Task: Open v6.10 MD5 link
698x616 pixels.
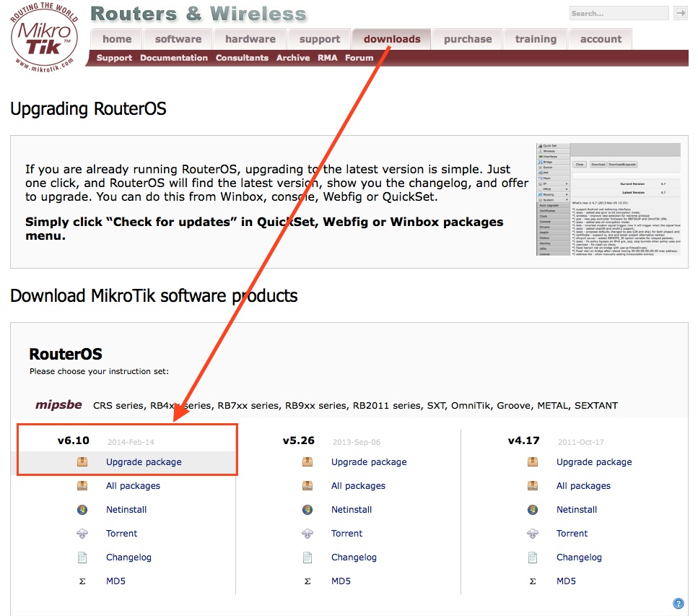Action: coord(115,581)
